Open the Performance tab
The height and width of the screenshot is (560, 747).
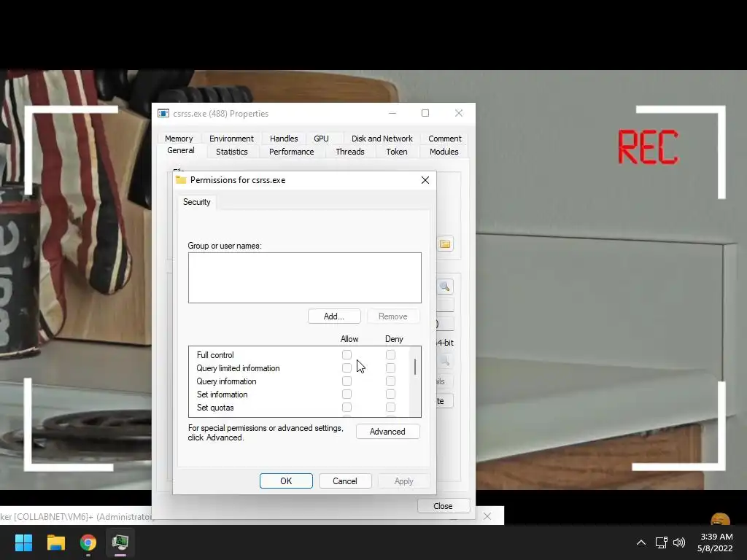pyautogui.click(x=292, y=152)
